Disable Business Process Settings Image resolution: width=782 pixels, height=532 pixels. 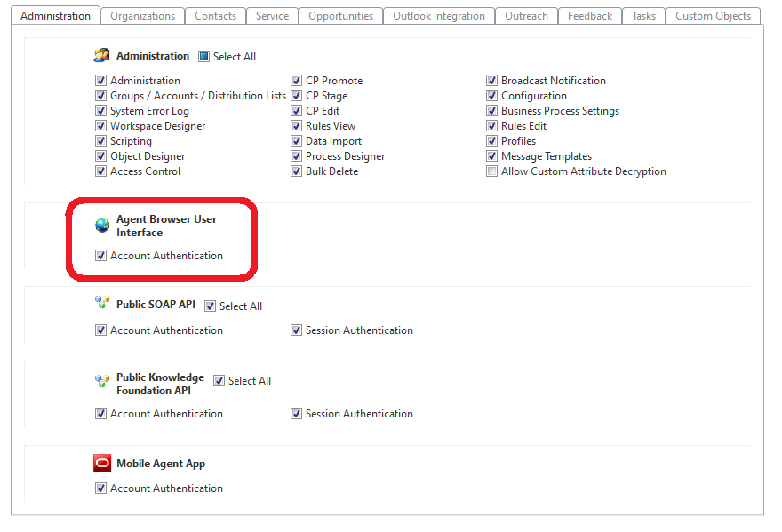(x=491, y=111)
